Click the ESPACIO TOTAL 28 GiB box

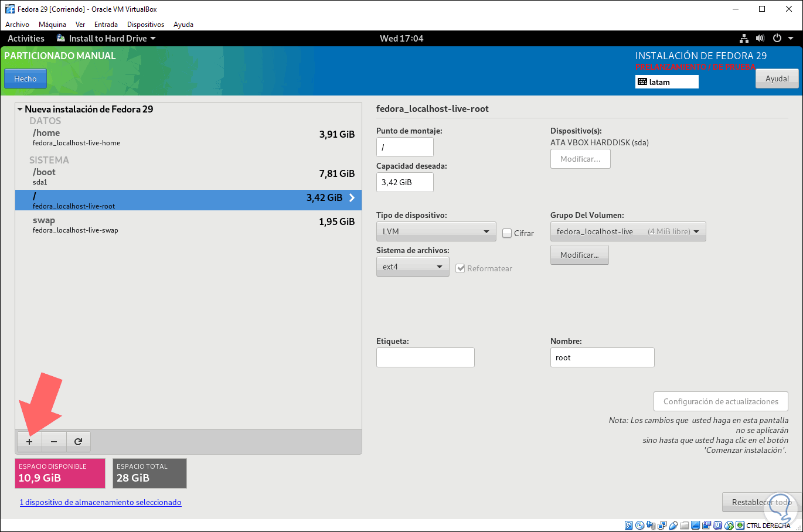point(149,473)
